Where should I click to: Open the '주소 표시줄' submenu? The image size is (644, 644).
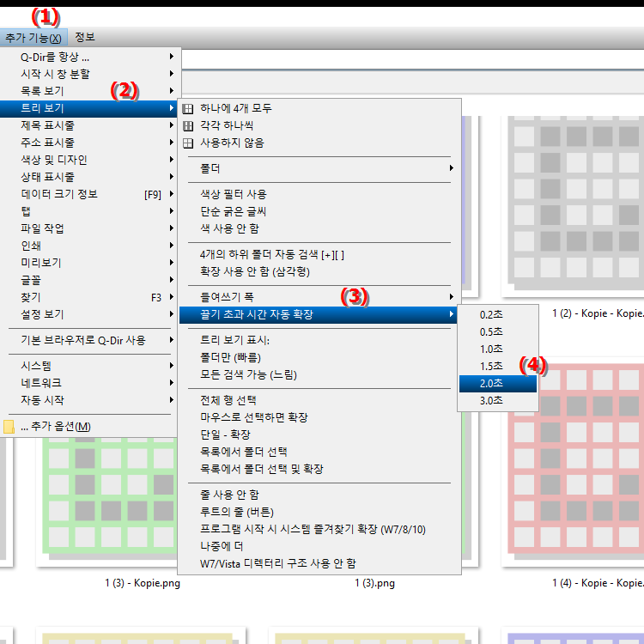click(88, 143)
